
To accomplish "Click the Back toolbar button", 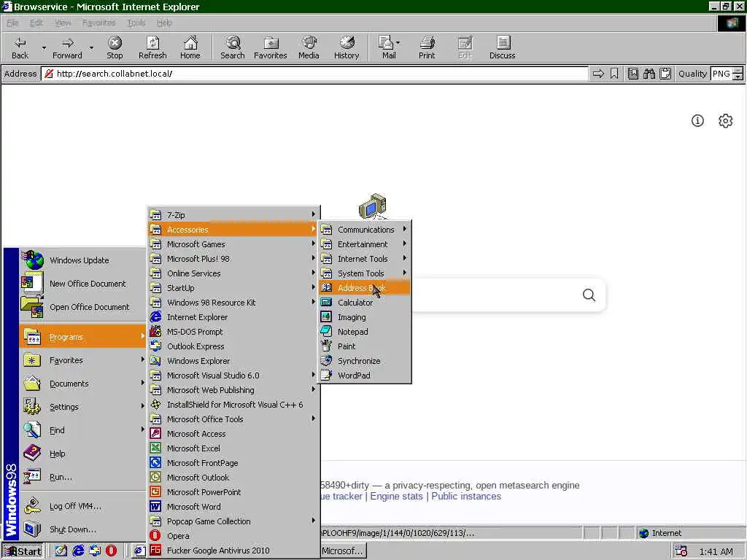I will (20, 47).
